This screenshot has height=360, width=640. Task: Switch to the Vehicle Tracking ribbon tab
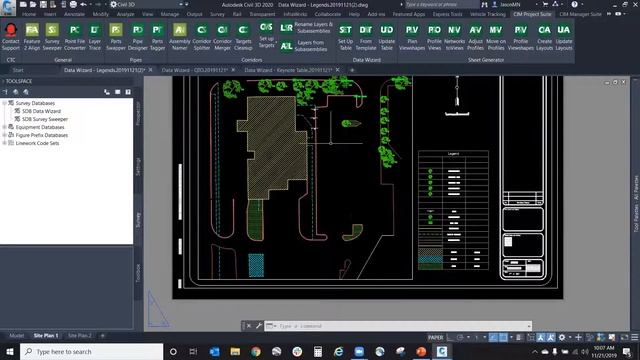point(487,14)
